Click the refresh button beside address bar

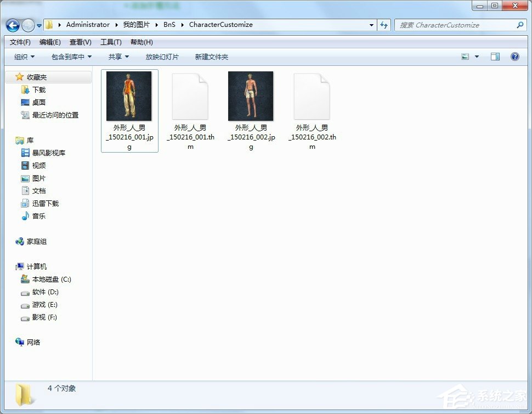(384, 25)
